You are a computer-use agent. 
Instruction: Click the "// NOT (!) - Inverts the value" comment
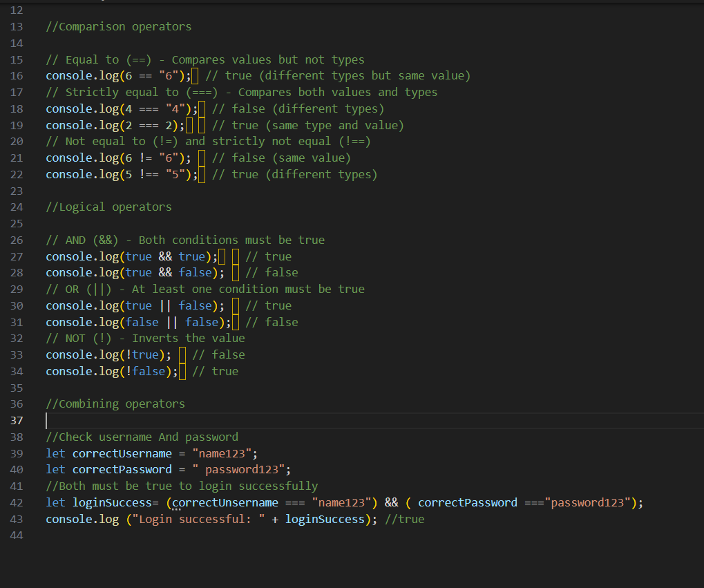click(x=145, y=338)
